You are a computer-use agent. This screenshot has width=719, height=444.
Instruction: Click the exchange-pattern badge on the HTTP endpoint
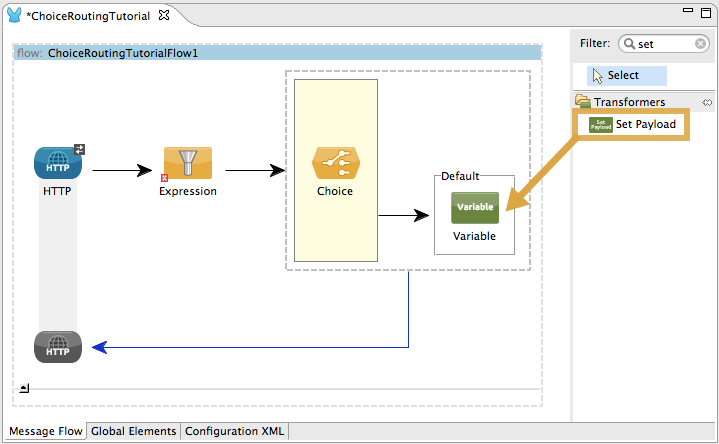pyautogui.click(x=80, y=149)
